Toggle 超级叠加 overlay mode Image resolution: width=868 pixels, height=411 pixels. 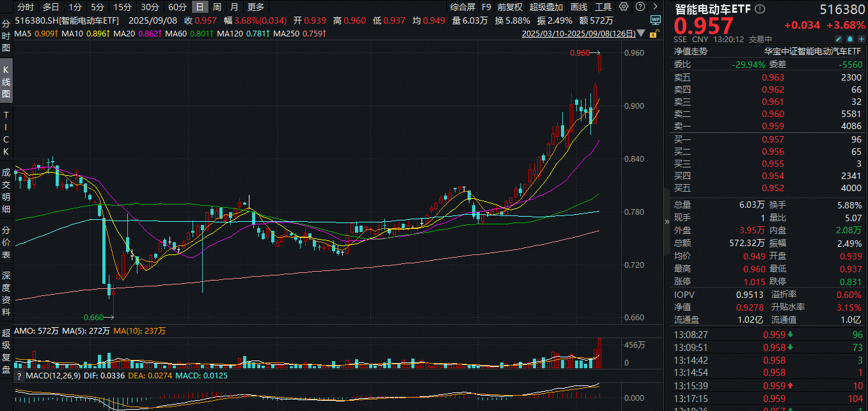pos(546,7)
